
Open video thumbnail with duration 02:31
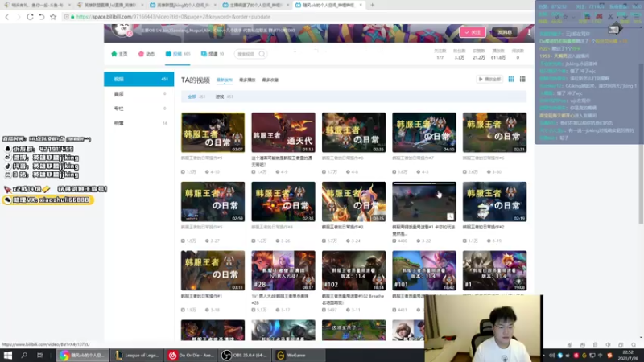pos(494,133)
